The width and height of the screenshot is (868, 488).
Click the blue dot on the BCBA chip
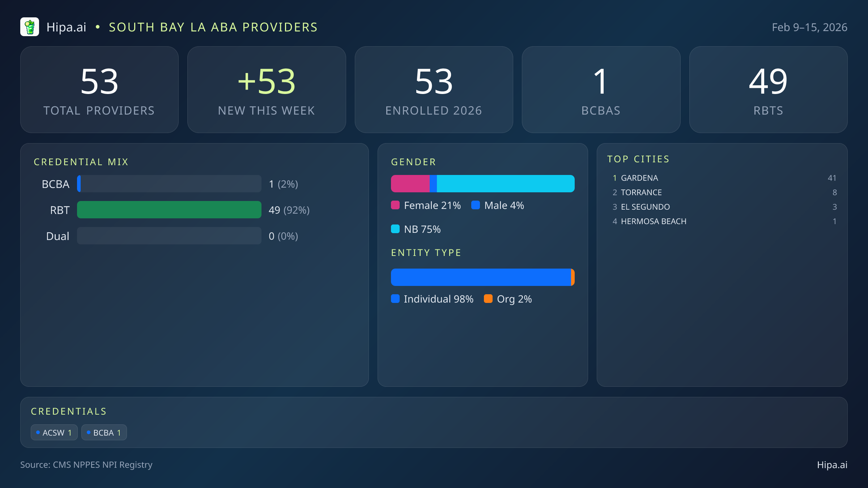[88, 432]
